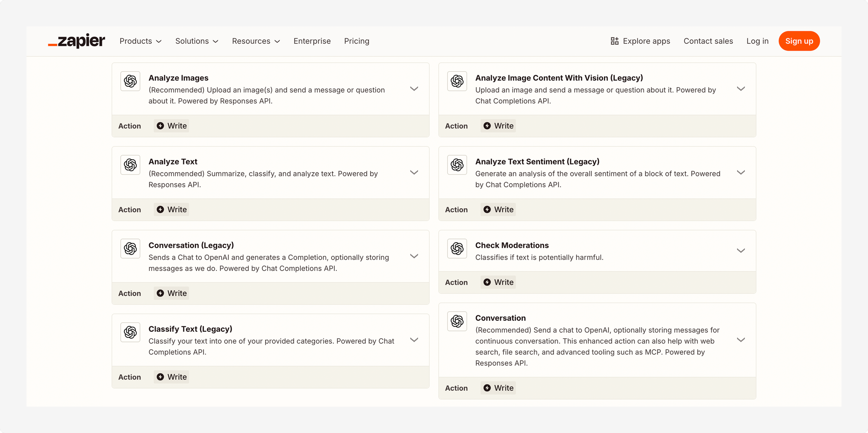Click OpenAI icon beside recommended Conversation action

(x=457, y=321)
